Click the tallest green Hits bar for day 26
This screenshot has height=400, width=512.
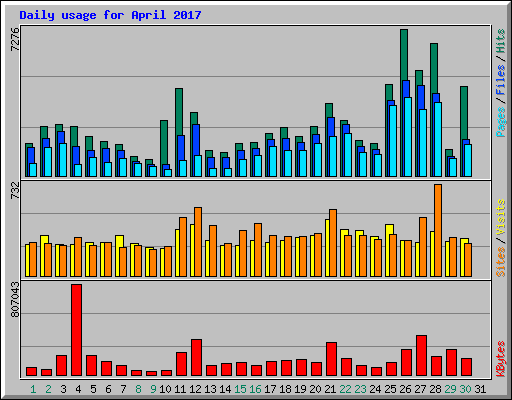[x=404, y=55]
